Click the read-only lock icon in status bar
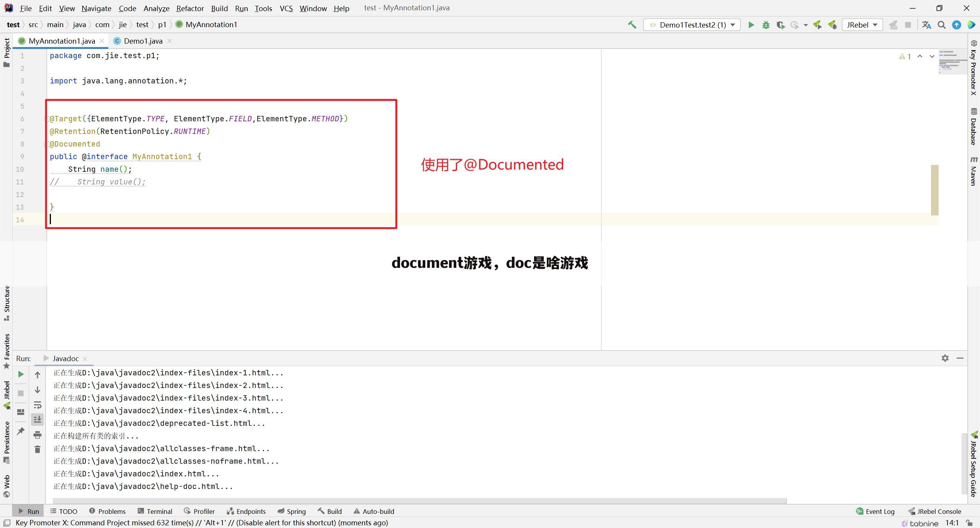Viewport: 980px width, 528px height. point(969,523)
